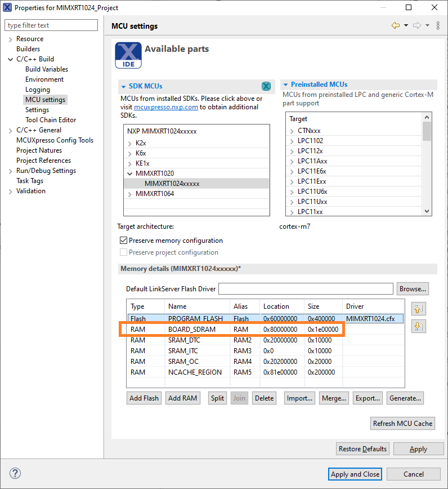This screenshot has width=448, height=489.
Task: Click Add Flash button
Action: (144, 398)
